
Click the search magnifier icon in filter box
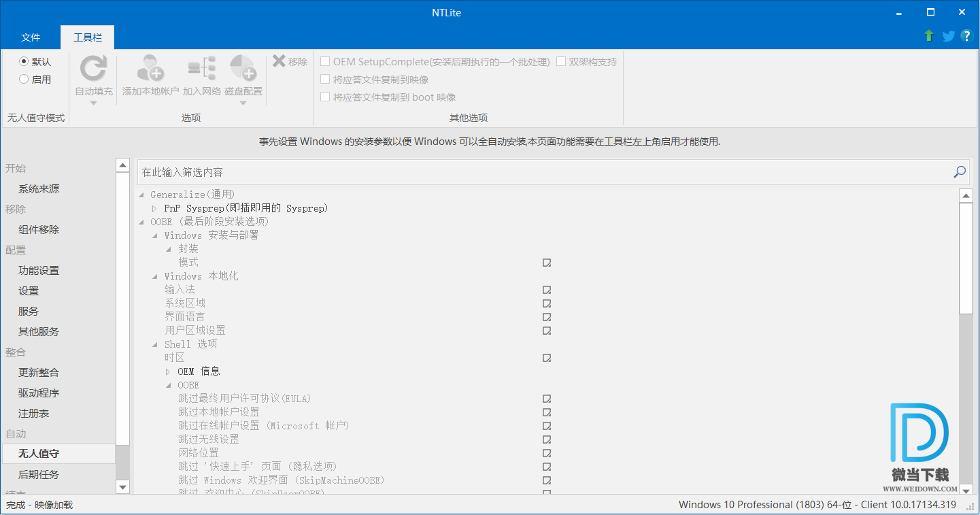coord(960,172)
